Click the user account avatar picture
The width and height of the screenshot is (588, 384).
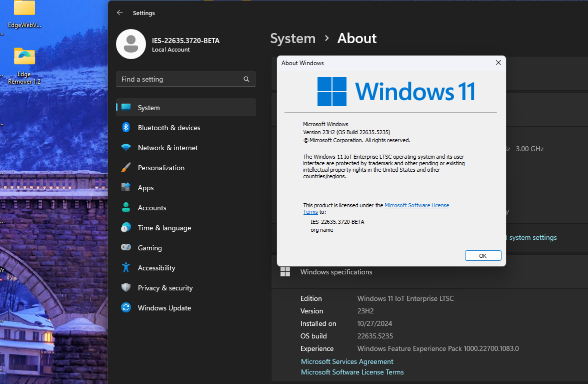click(131, 44)
